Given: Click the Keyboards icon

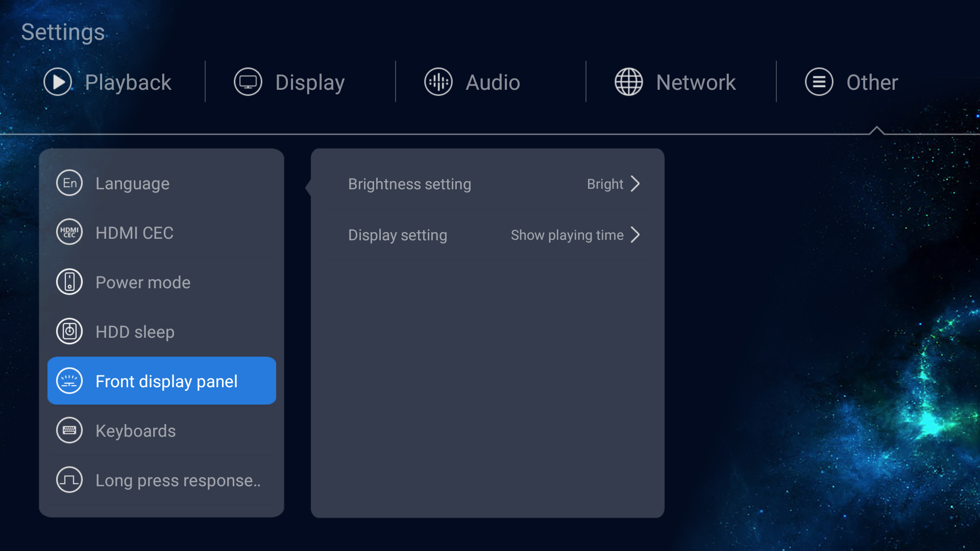Looking at the screenshot, I should point(69,431).
